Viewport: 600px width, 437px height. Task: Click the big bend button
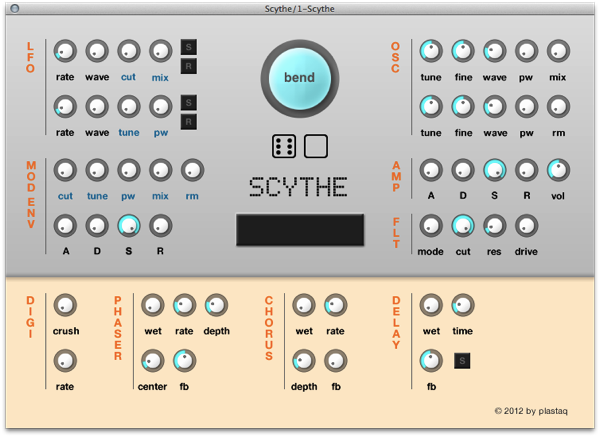(300, 78)
